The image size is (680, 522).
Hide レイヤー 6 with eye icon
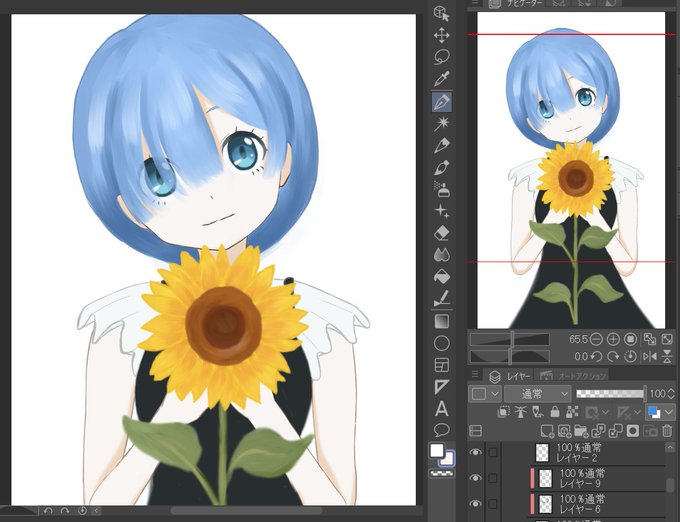pos(475,504)
